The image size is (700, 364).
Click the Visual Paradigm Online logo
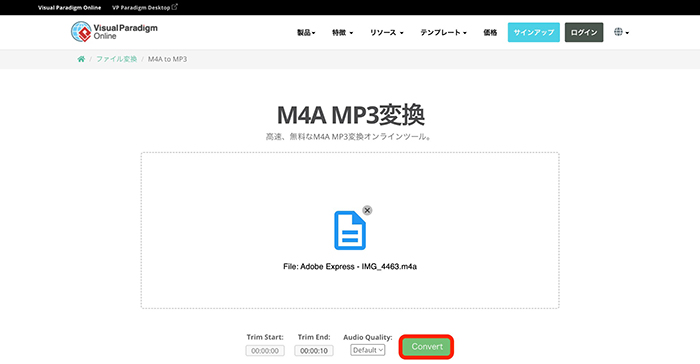[114, 32]
